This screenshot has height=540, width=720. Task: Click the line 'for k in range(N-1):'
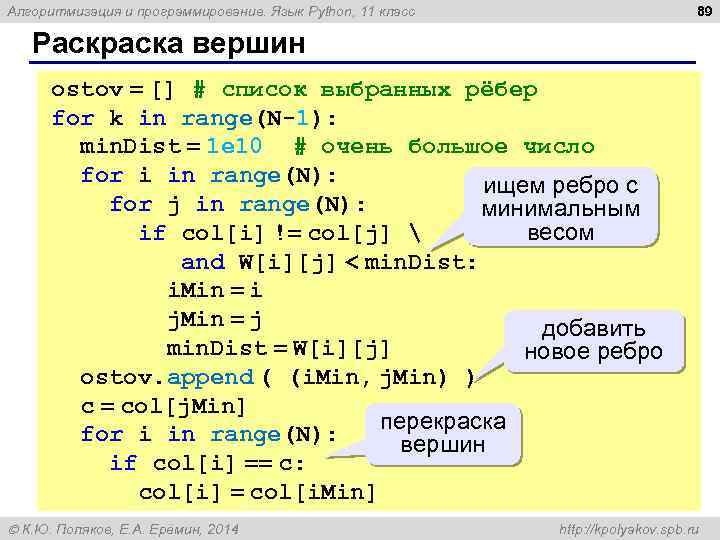pos(194,118)
